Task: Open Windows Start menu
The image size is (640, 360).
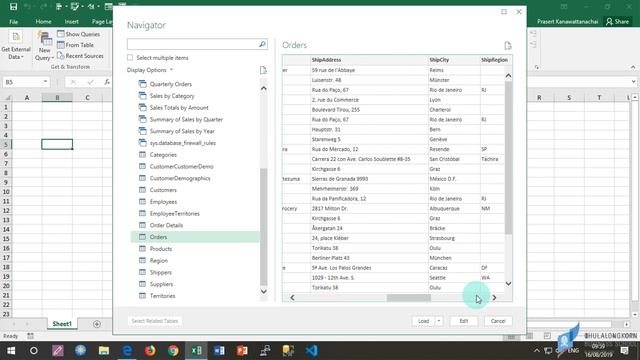Action: (x=11, y=351)
